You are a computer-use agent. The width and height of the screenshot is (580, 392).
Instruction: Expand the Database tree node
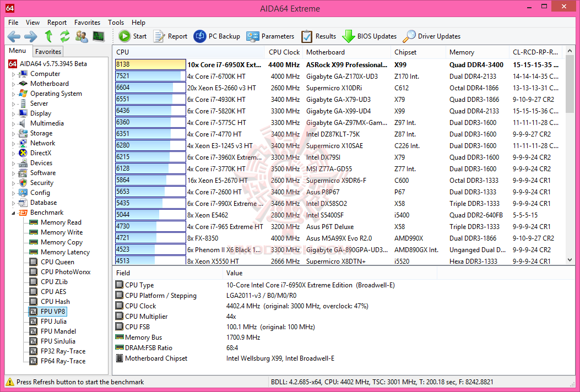(x=13, y=203)
